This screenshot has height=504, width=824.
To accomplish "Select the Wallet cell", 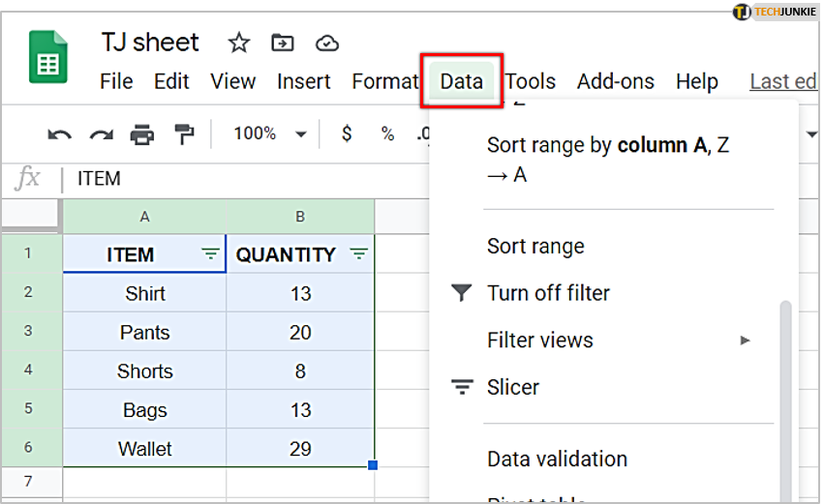I will point(144,448).
